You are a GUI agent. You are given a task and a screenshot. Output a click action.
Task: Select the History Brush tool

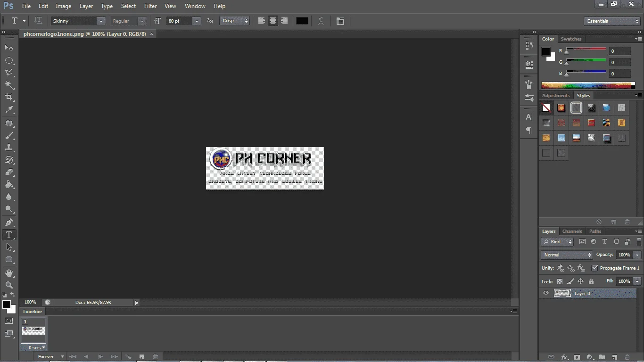pyautogui.click(x=9, y=160)
